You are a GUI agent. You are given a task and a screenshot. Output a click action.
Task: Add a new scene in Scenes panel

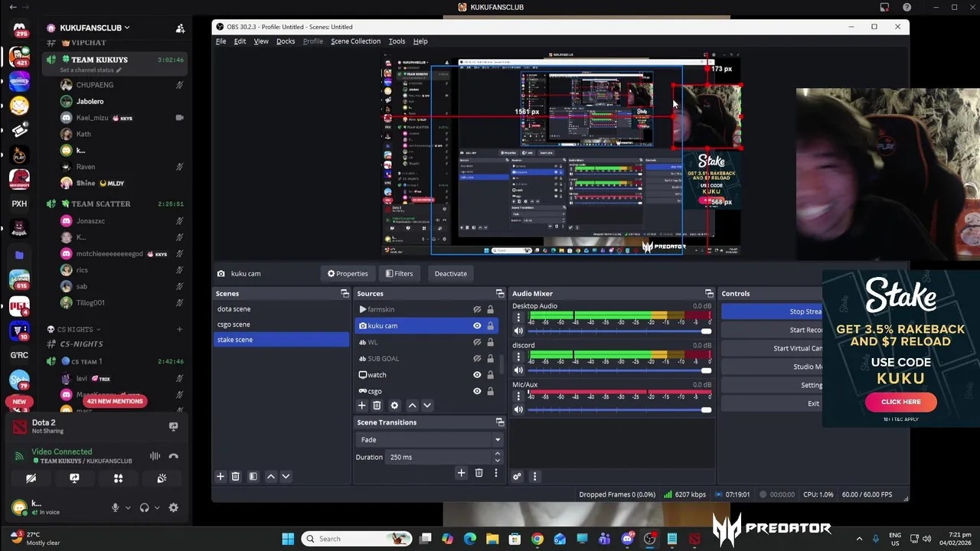pos(220,476)
